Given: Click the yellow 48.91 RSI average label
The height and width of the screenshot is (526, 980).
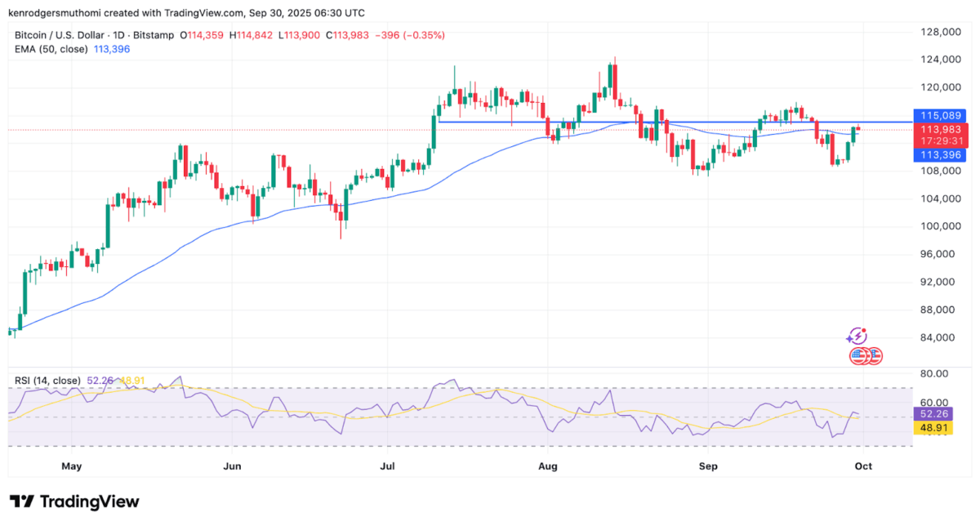Looking at the screenshot, I should [933, 427].
